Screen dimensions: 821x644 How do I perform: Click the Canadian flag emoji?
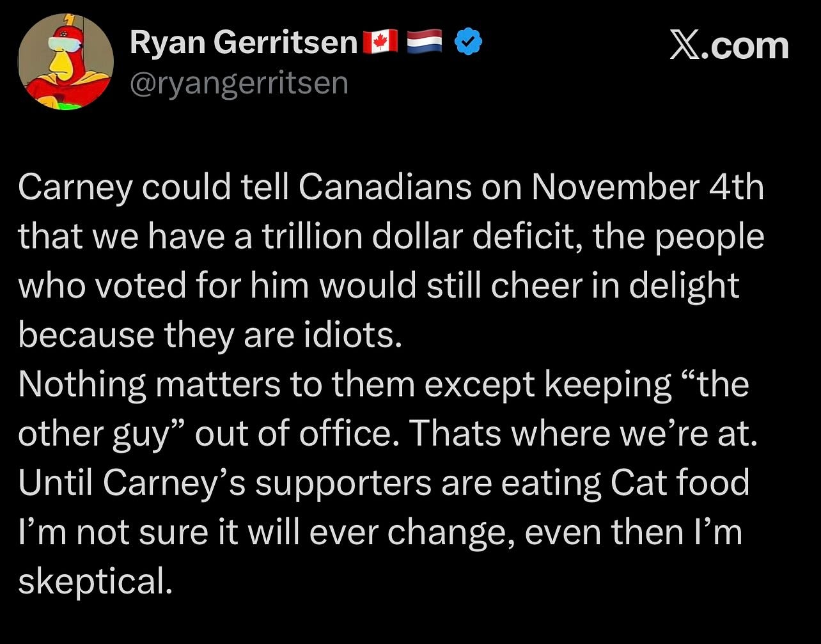coord(380,43)
